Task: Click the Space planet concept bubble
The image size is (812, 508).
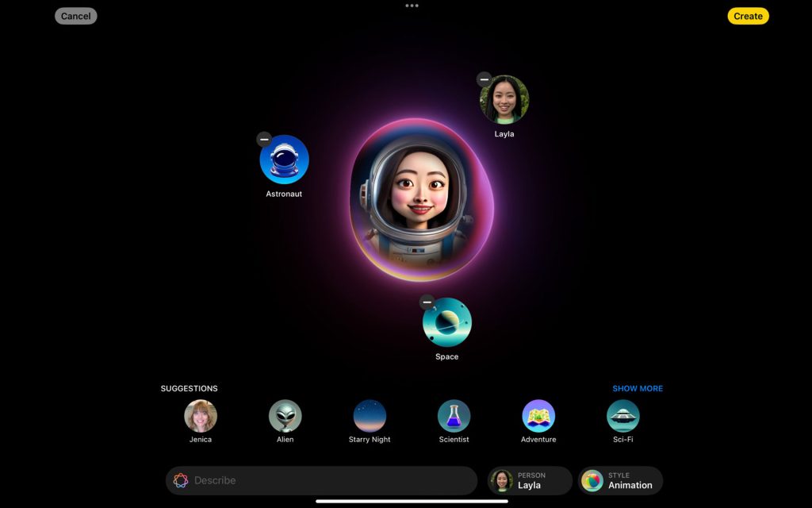Action: [447, 324]
